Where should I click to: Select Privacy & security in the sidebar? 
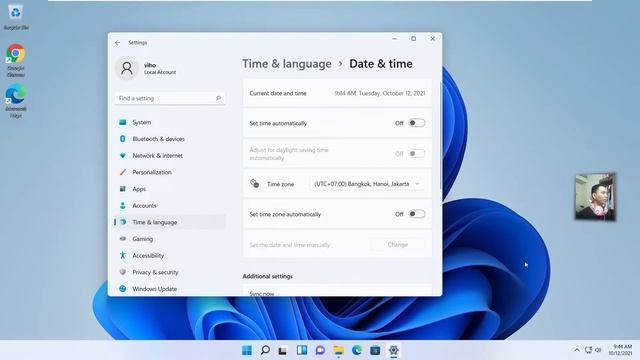click(x=170, y=272)
